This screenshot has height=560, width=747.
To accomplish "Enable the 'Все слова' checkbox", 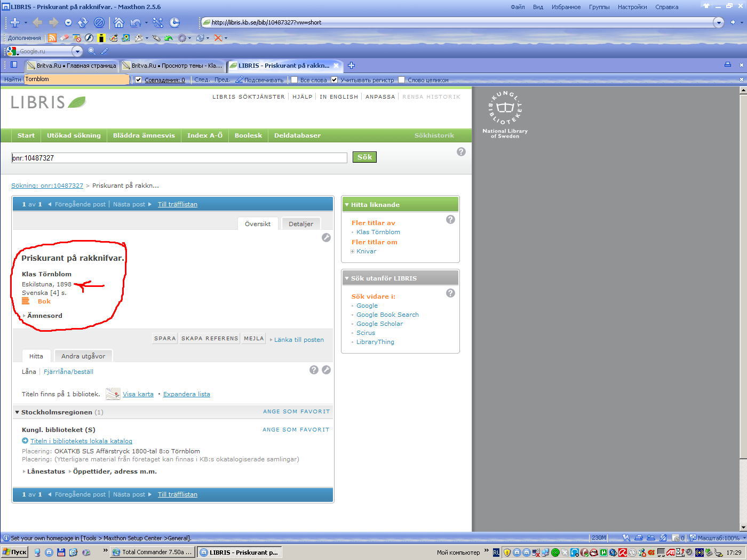I will (x=294, y=80).
